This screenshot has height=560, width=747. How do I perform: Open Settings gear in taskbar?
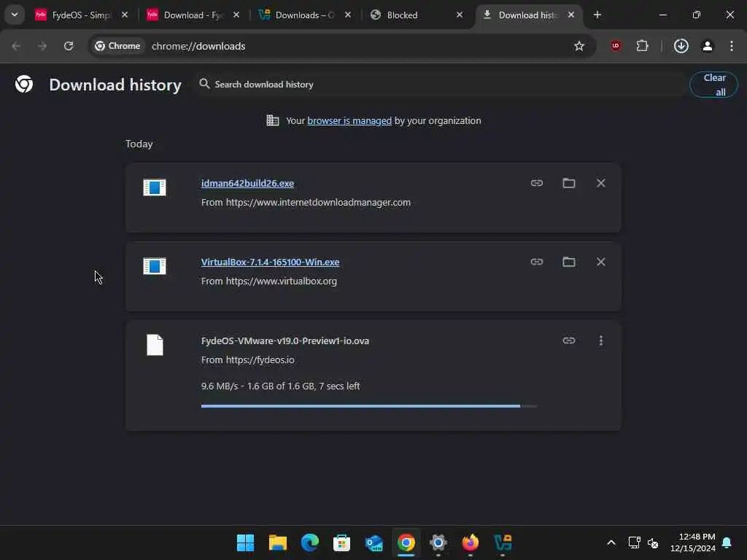(x=438, y=542)
